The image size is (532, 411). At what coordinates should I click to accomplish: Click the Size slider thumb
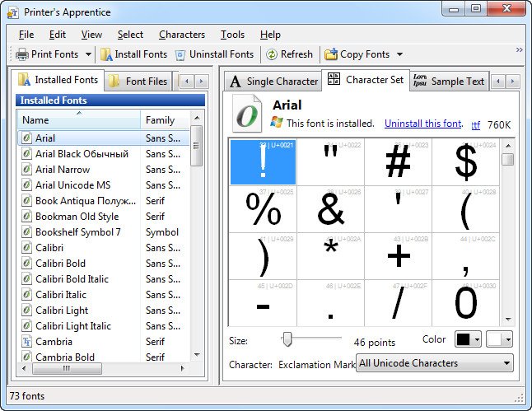pyautogui.click(x=287, y=339)
